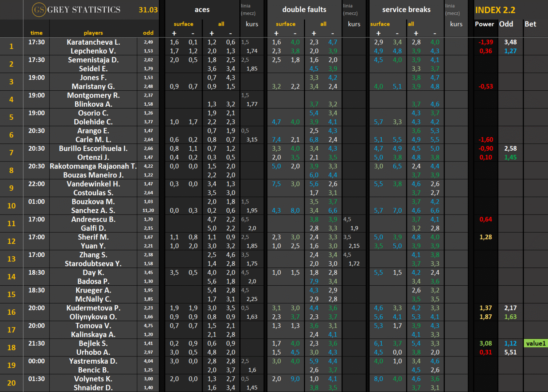Click the GS Grey Statistics logo
The image size is (548, 392).
click(x=76, y=10)
